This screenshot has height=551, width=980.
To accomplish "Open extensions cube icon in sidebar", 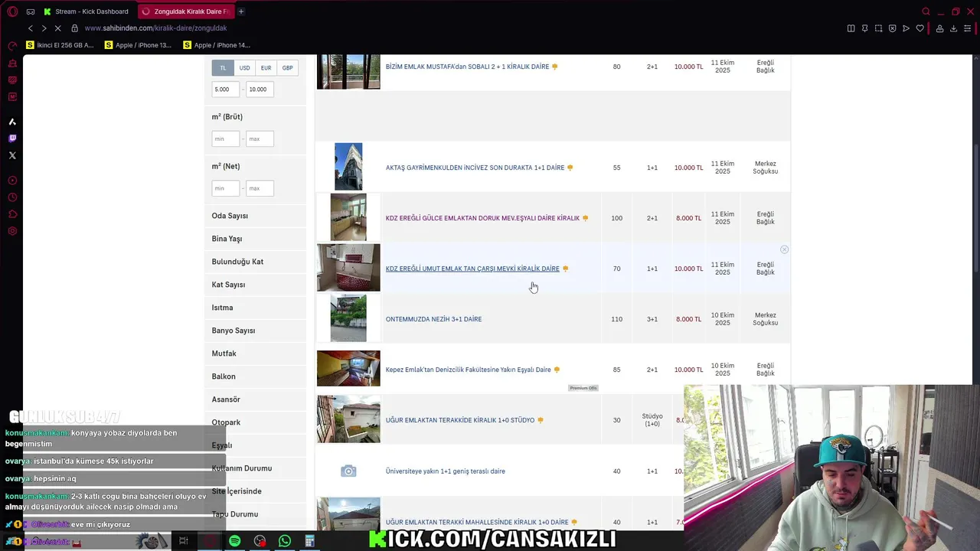I will click(12, 214).
